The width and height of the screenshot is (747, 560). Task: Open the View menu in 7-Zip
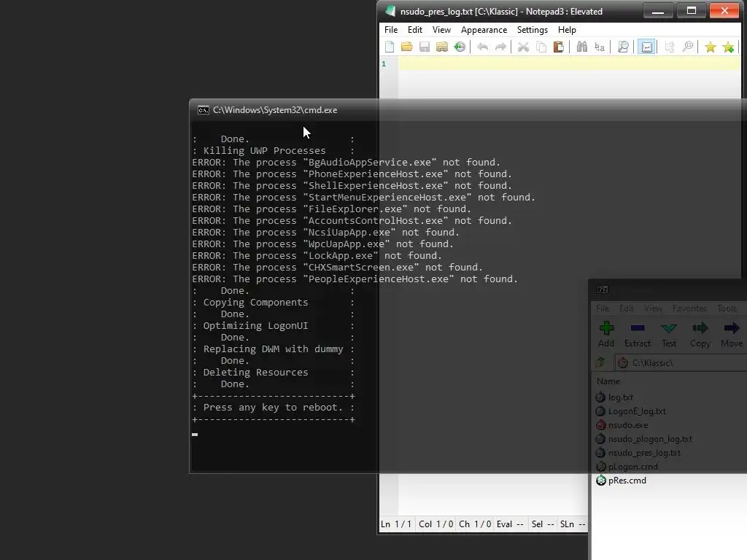point(653,308)
